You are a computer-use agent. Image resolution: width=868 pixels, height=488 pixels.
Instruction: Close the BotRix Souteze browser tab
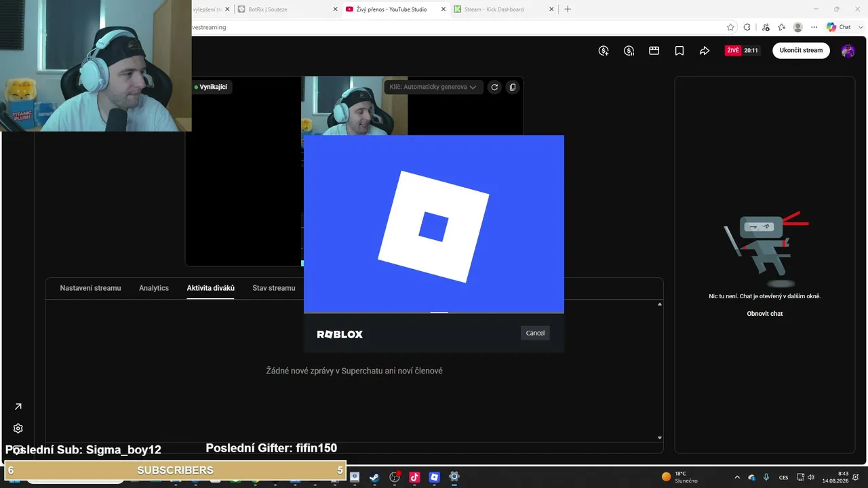point(335,9)
